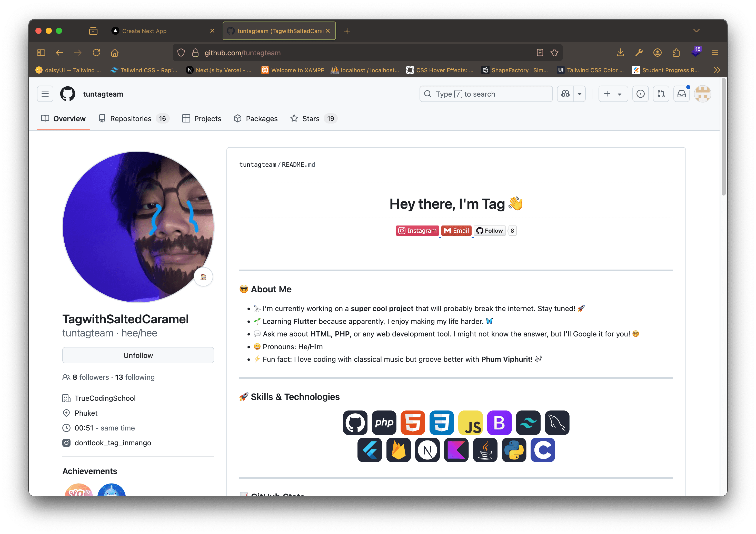The height and width of the screenshot is (534, 756).
Task: Open the tuntagteam README repository link
Action: tap(258, 165)
